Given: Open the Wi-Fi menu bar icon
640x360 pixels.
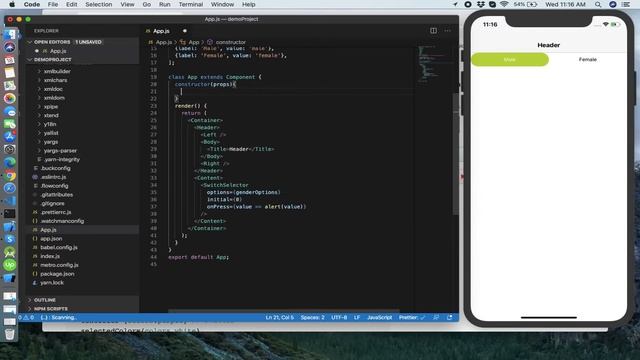Looking at the screenshot, I should click(504, 4).
